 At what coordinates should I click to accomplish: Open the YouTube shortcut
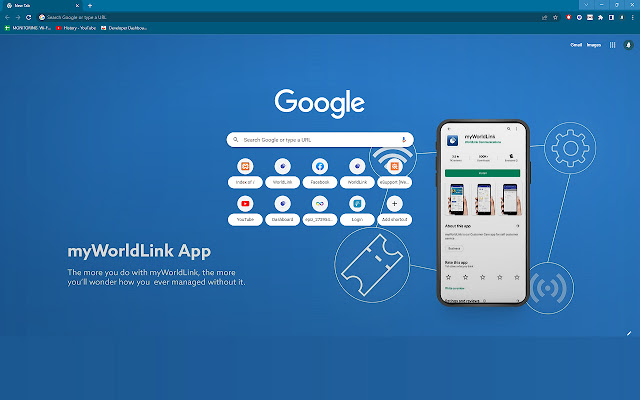(245, 211)
